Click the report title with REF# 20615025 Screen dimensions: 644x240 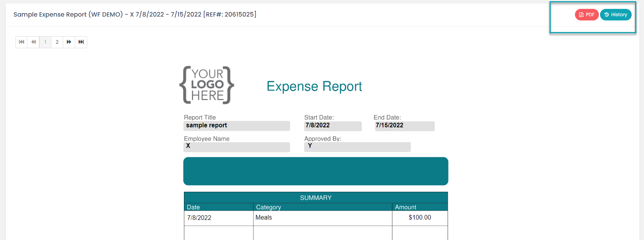point(135,15)
